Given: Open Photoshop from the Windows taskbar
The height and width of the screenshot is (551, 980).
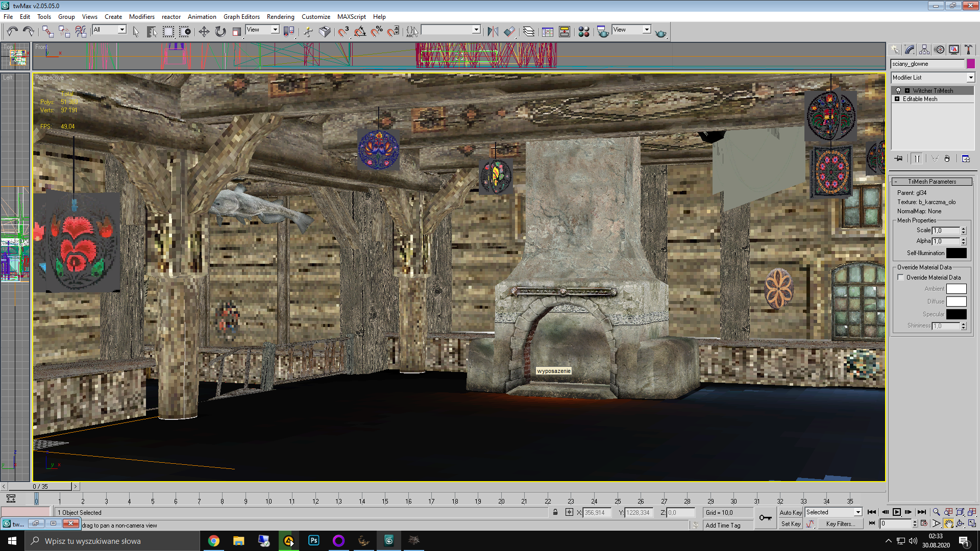Looking at the screenshot, I should [x=313, y=541].
